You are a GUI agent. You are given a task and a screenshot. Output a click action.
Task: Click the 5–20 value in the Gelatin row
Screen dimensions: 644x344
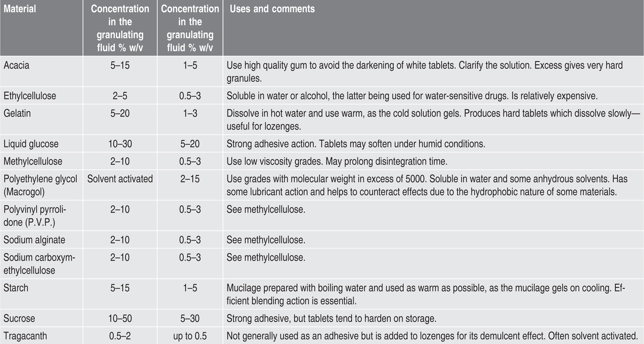pos(120,113)
